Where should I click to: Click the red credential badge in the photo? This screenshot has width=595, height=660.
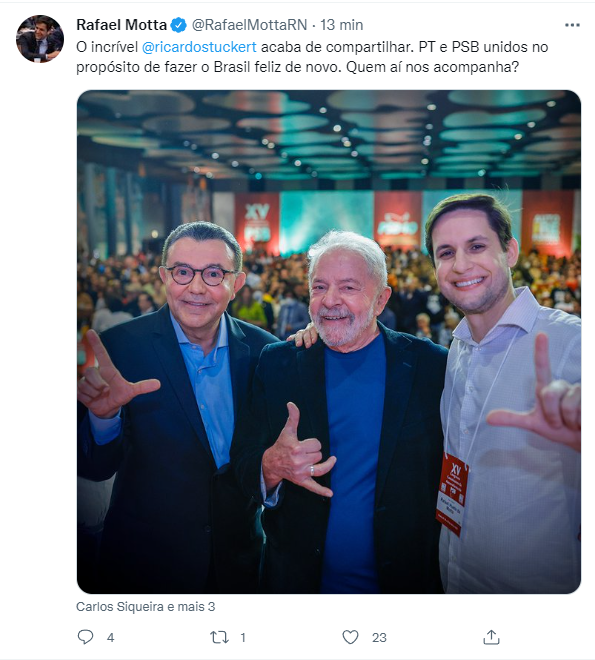[452, 494]
